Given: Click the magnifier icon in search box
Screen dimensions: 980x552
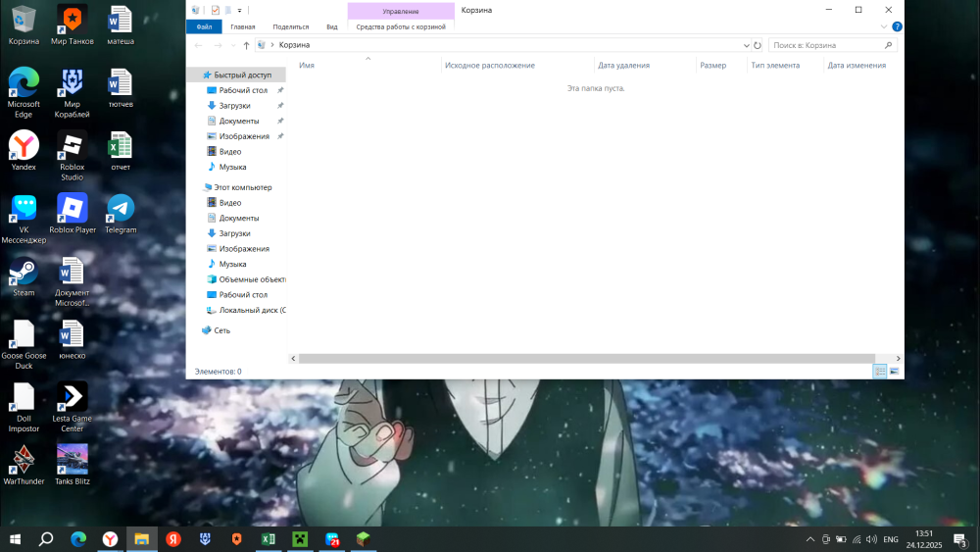Looking at the screenshot, I should click(x=888, y=45).
